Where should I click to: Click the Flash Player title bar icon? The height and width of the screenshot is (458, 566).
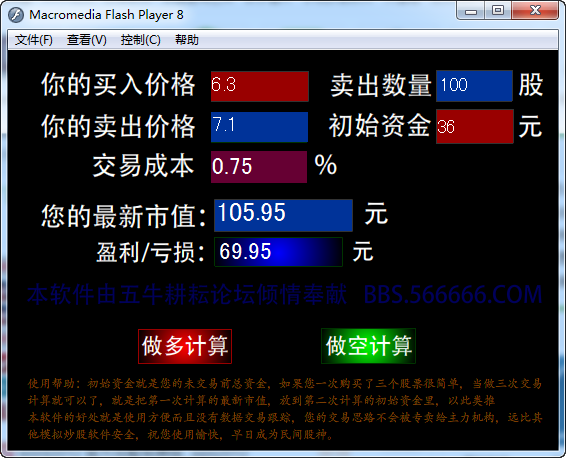click(16, 15)
